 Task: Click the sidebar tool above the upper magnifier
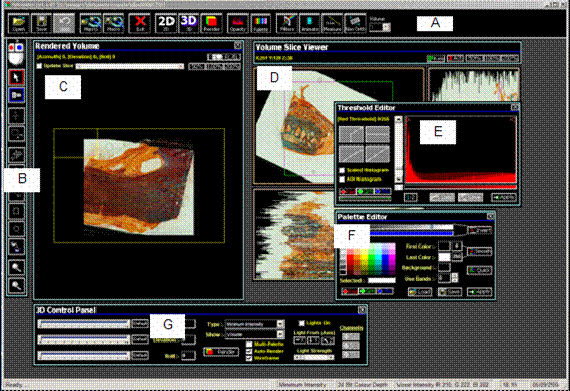pos(16,247)
